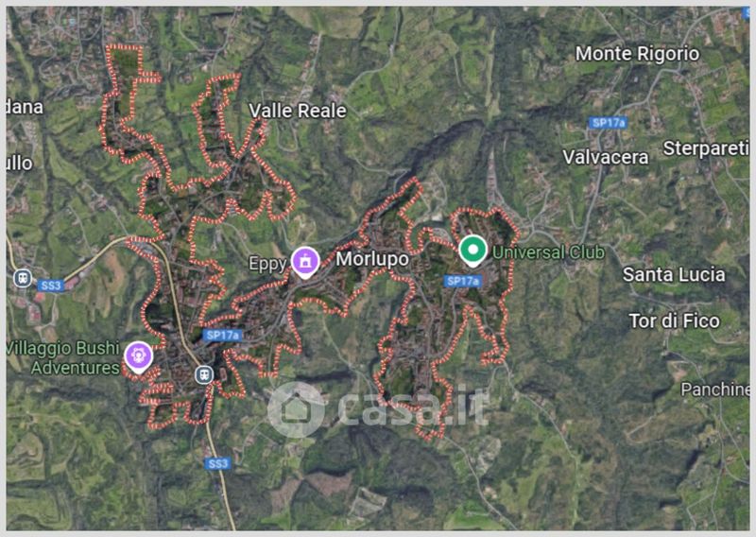Click the Sterpareti label at right edge

click(x=706, y=148)
